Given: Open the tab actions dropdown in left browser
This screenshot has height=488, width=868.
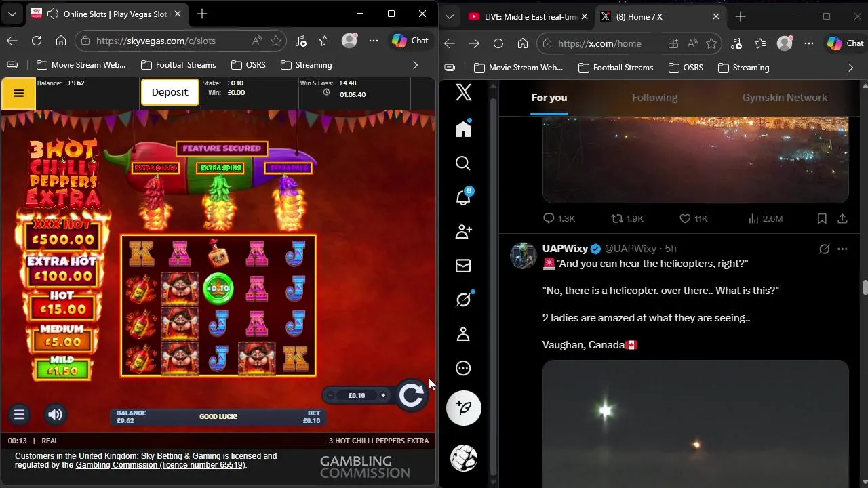Looking at the screenshot, I should click(12, 14).
